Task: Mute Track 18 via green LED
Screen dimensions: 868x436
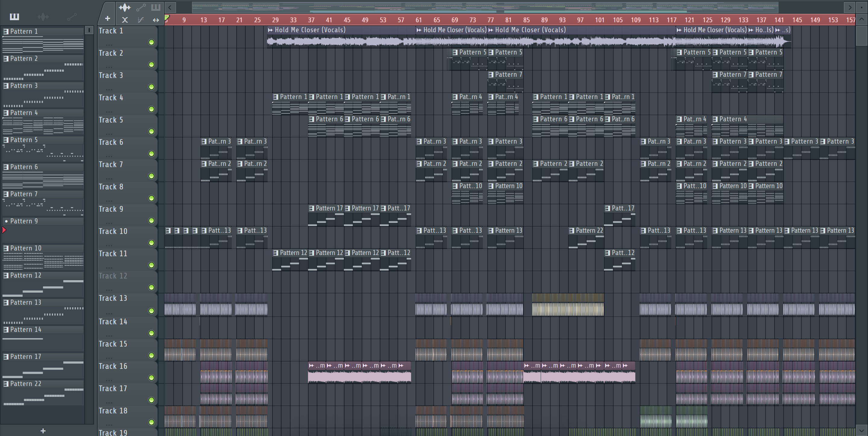Action: click(x=151, y=422)
